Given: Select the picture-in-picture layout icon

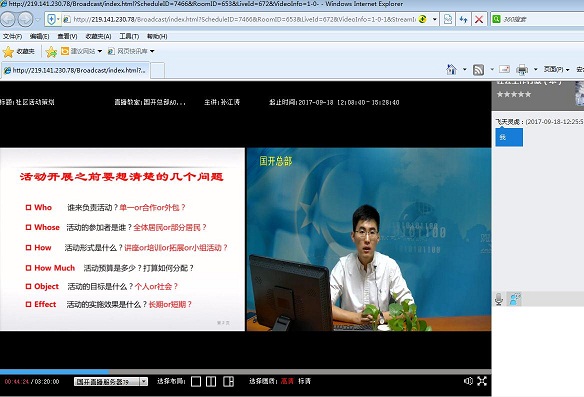Looking at the screenshot, I should click(x=228, y=381).
